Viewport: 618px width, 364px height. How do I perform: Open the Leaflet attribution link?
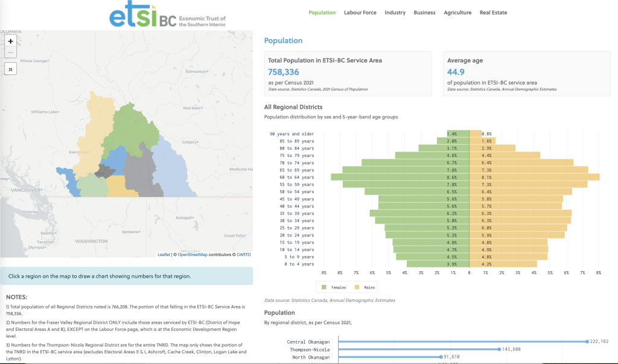pyautogui.click(x=164, y=255)
